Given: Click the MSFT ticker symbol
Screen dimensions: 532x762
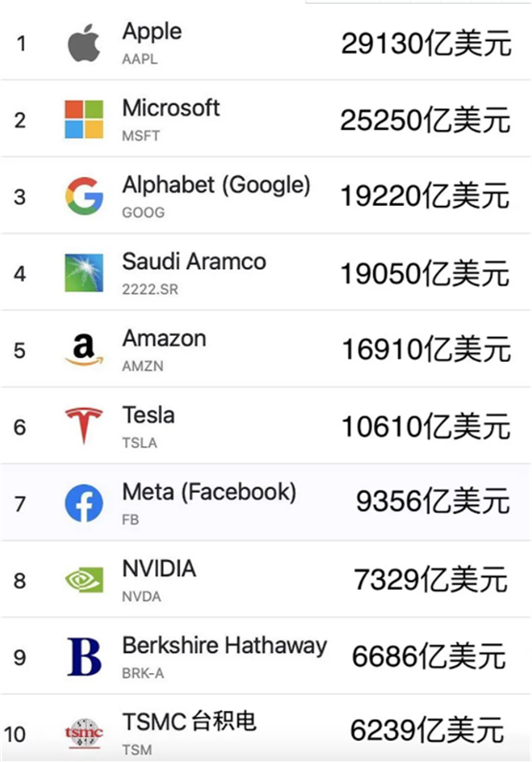Looking at the screenshot, I should (x=141, y=136).
